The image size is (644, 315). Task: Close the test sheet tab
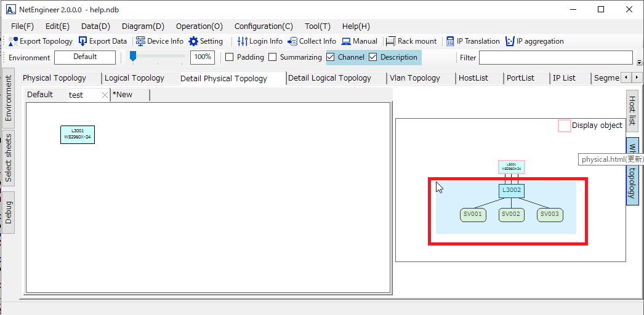[105, 95]
